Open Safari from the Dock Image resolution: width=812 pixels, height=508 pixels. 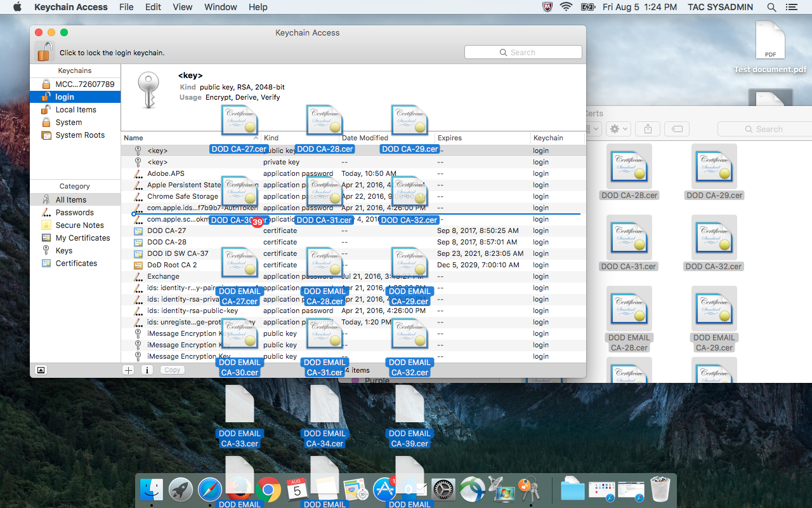coord(210,490)
